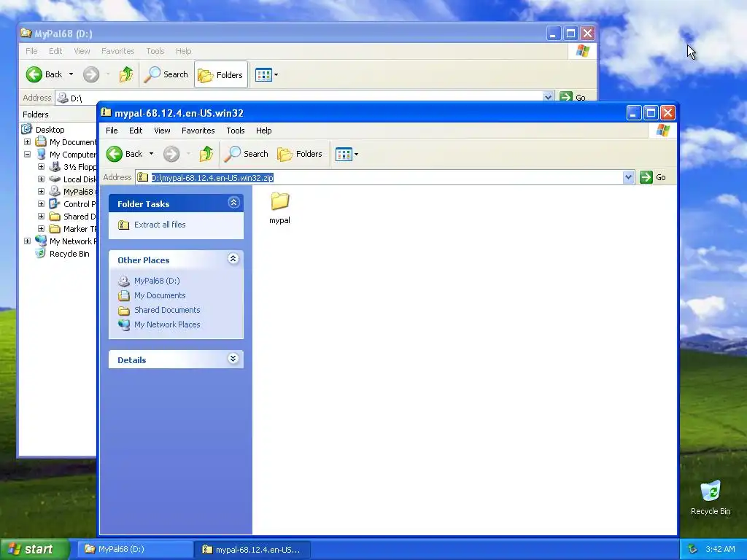Select Desktop in the folder tree

click(50, 130)
